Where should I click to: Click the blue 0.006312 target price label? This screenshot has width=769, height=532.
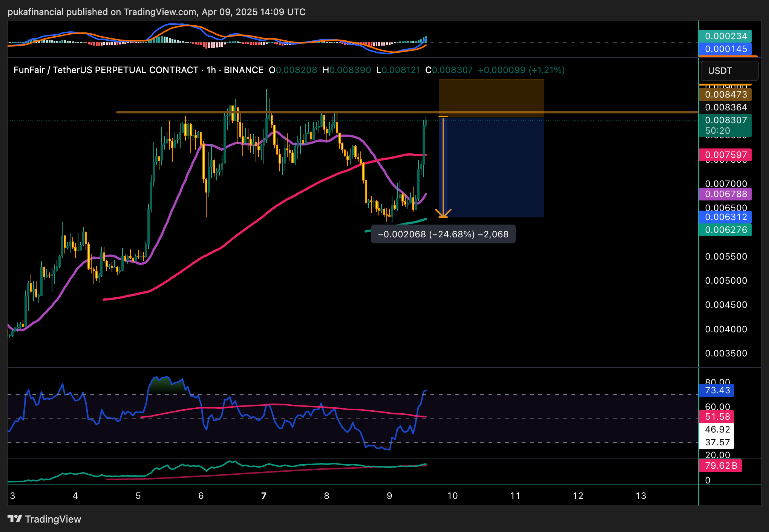pyautogui.click(x=725, y=217)
